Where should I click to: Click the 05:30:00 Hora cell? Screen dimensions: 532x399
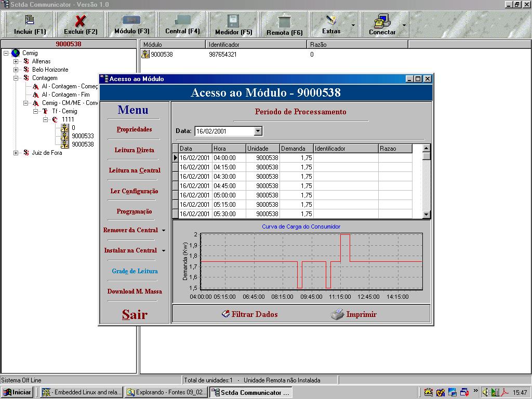coord(229,214)
